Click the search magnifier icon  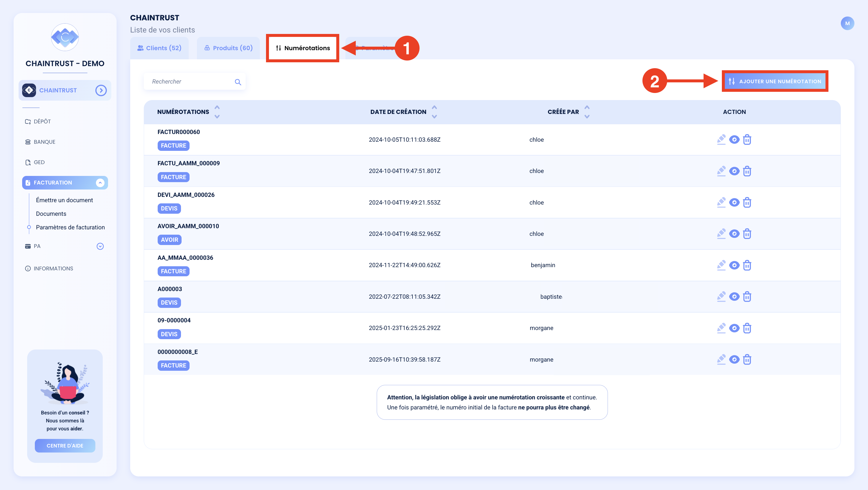[x=238, y=82]
